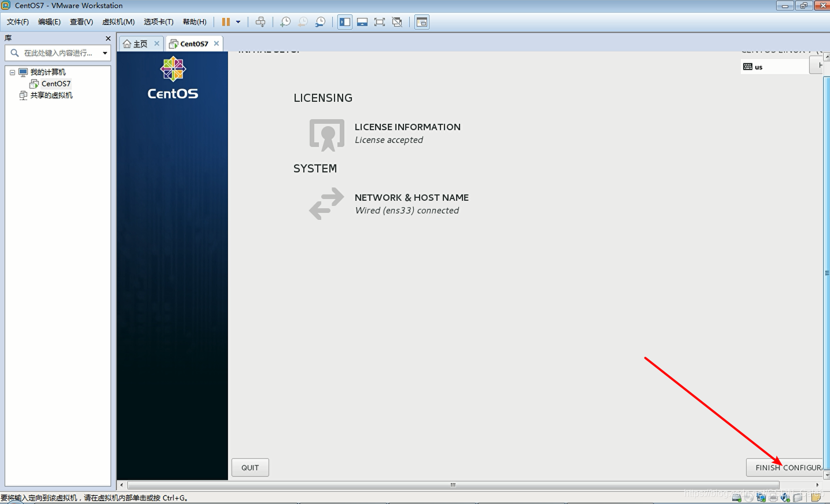Click the hard disk status icon
The image size is (830, 504).
[737, 497]
